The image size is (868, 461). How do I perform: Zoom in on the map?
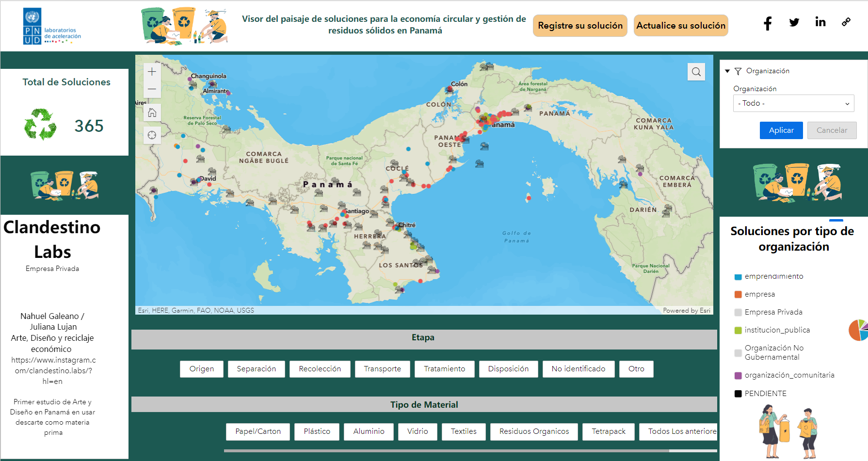152,72
